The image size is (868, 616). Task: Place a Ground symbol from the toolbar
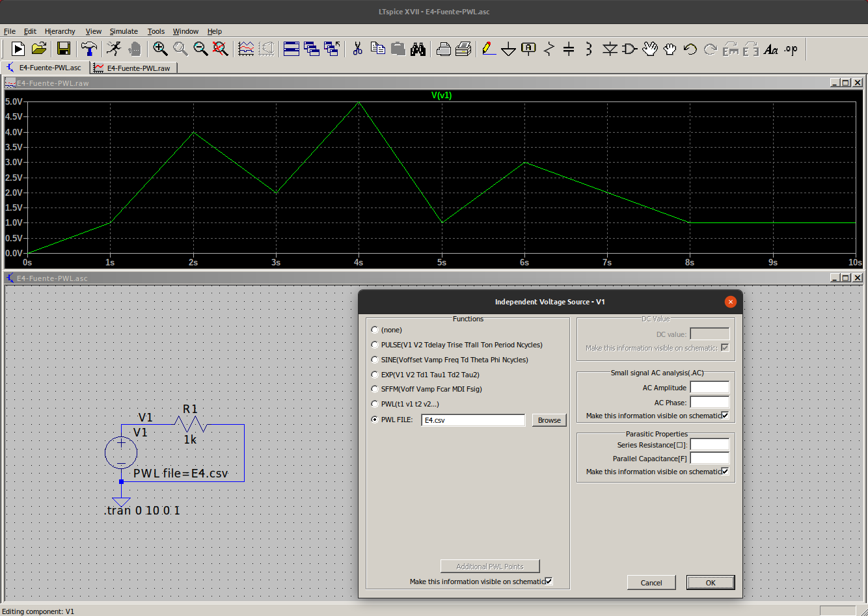[509, 49]
